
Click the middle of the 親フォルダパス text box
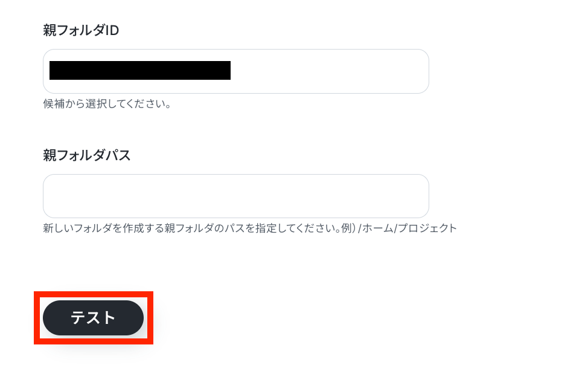tap(236, 196)
